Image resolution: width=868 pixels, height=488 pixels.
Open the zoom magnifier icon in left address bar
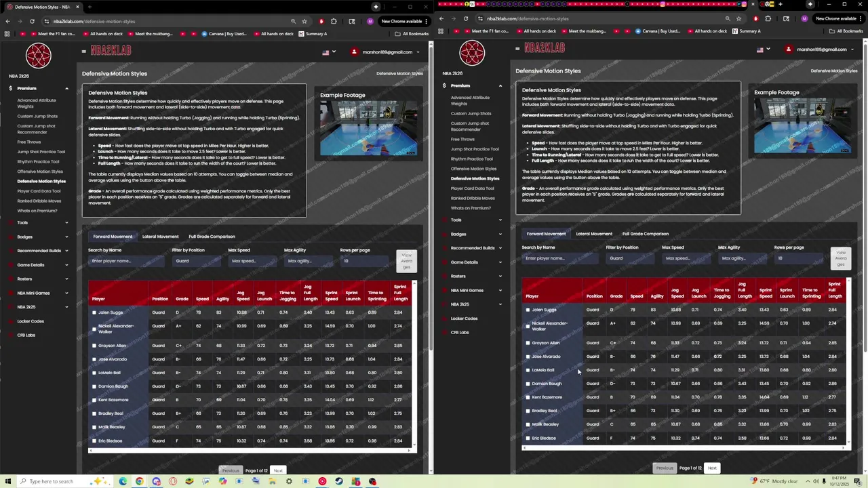point(293,21)
